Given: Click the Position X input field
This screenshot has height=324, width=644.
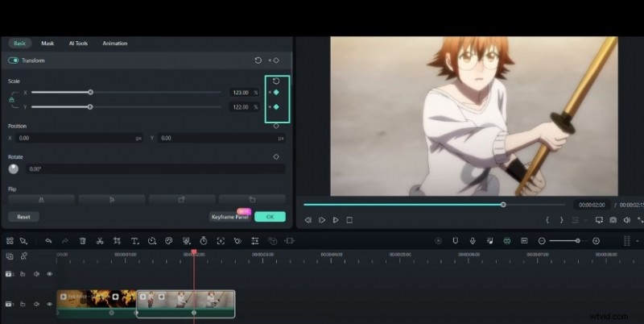Looking at the screenshot, I should [79, 138].
